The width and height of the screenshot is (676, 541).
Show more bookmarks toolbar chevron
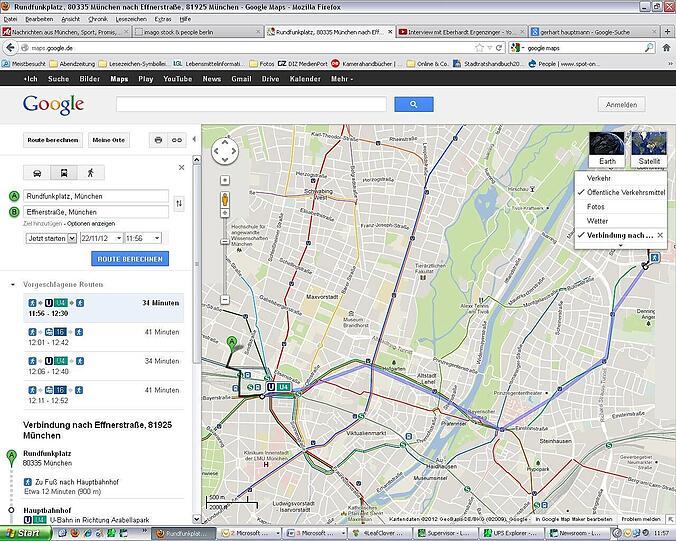[670, 64]
